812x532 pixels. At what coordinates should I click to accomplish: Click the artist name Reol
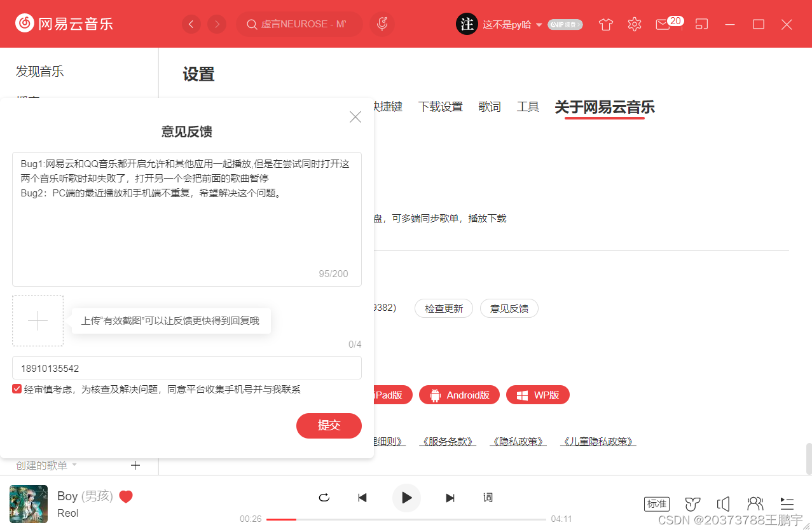[x=68, y=513]
